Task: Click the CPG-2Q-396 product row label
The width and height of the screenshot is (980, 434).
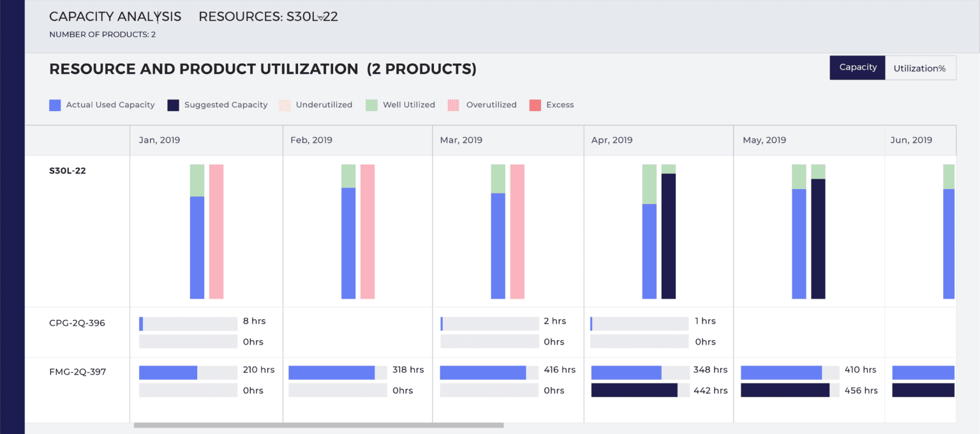Action: [77, 323]
